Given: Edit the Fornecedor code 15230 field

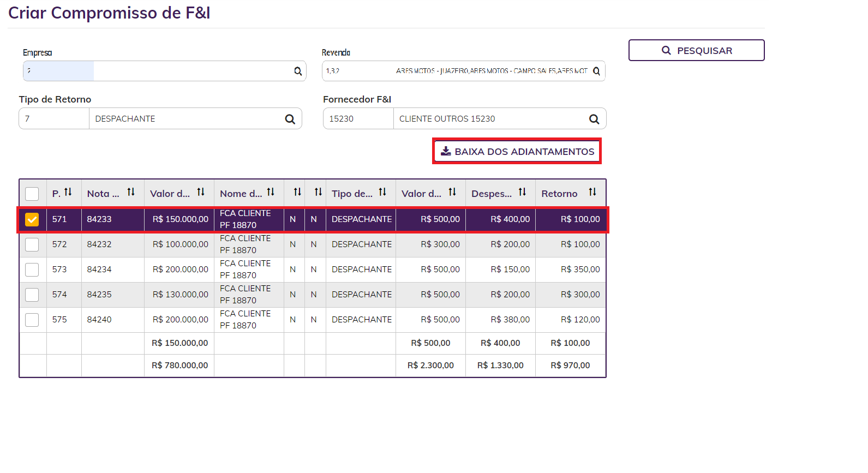Looking at the screenshot, I should (x=358, y=119).
